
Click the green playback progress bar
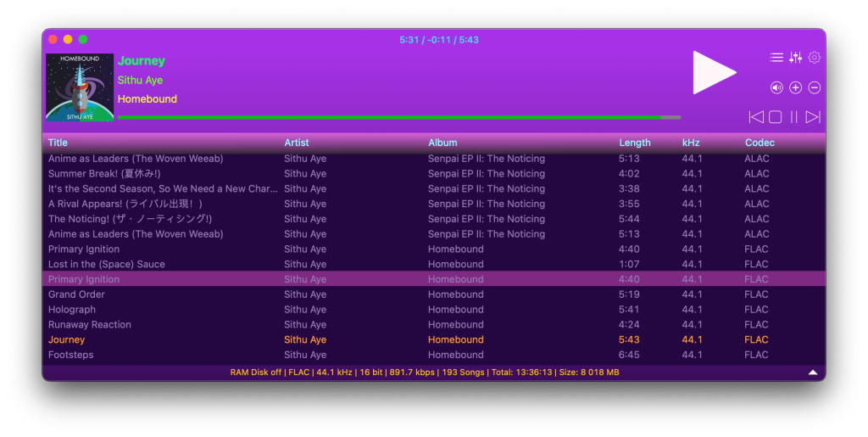point(390,117)
